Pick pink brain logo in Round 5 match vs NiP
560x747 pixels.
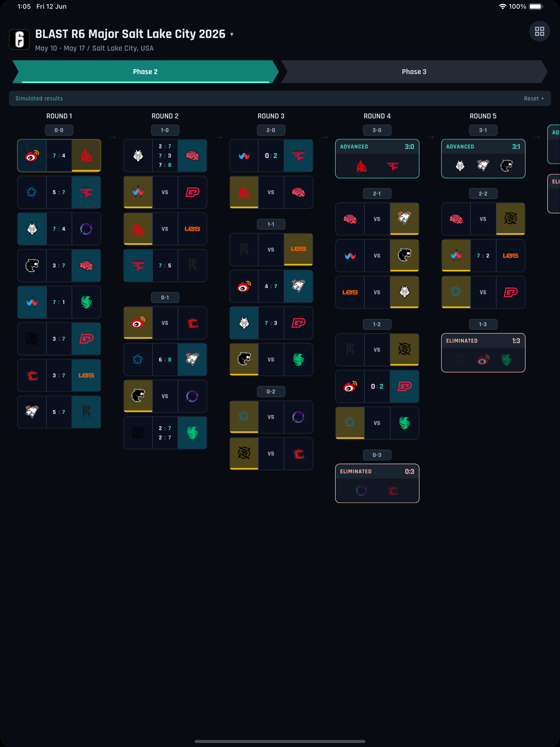pyautogui.click(x=456, y=219)
